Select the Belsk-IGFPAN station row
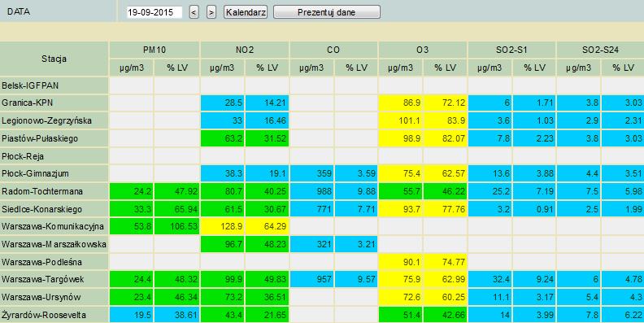Viewport: 644px width, 323px height. [x=322, y=85]
